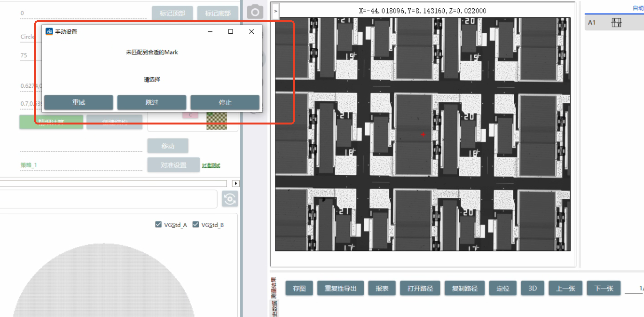Click the 3D view button
The image size is (644, 317).
tap(533, 288)
